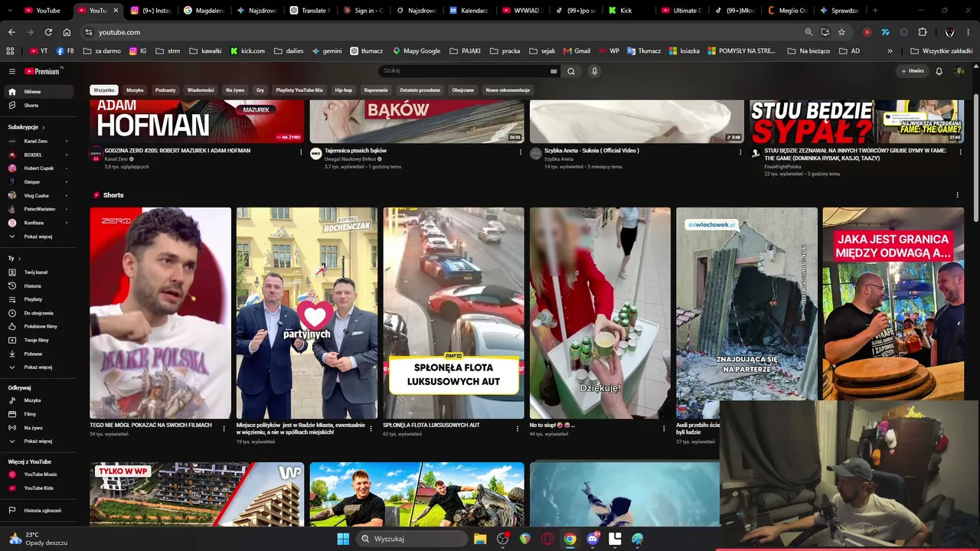Show more bookmarks with the chevron
The width and height of the screenshot is (980, 551).
[890, 51]
